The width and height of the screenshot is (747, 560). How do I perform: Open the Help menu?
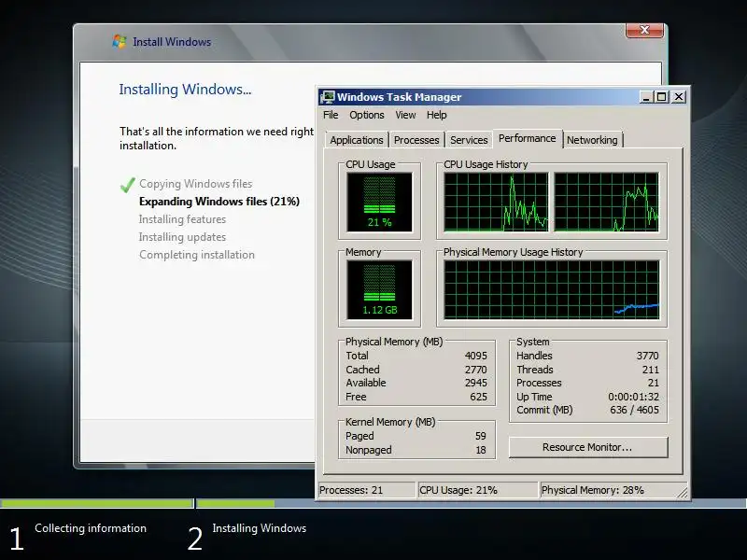click(x=436, y=115)
